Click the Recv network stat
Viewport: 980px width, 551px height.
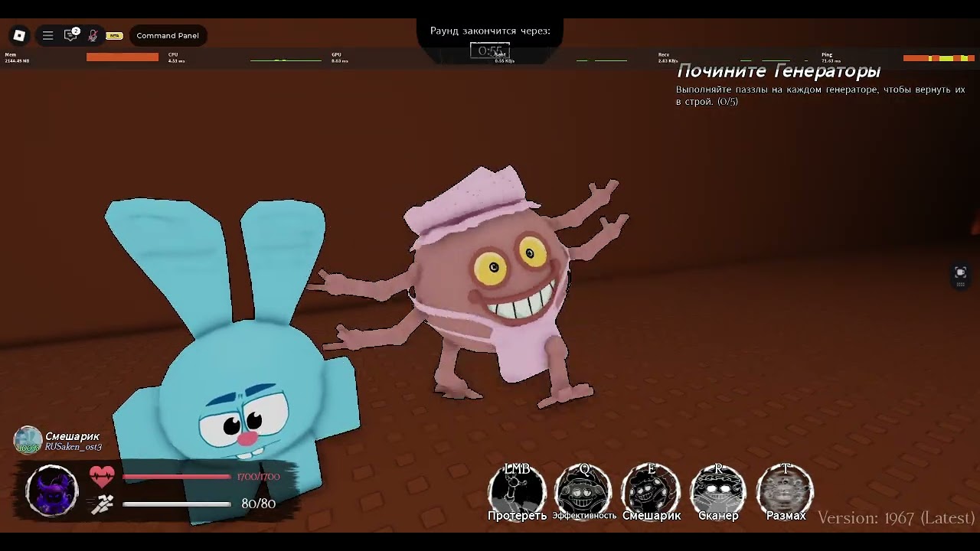pyautogui.click(x=668, y=57)
